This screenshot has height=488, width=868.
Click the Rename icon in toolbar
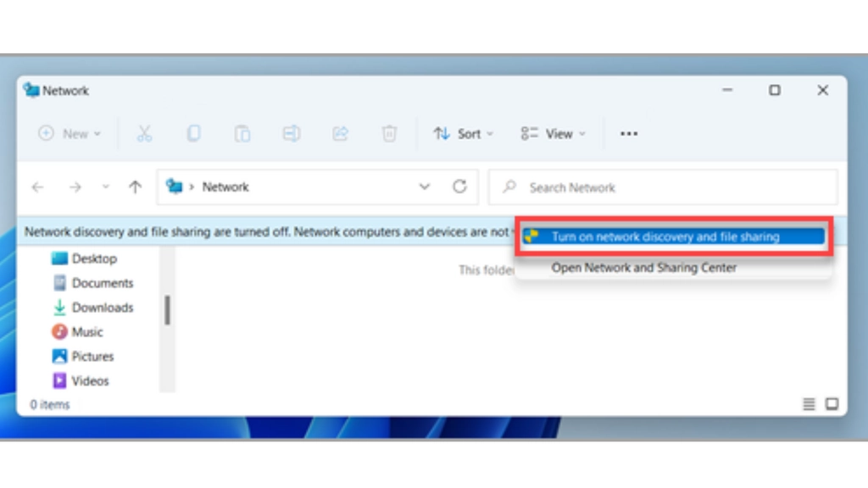(x=292, y=133)
